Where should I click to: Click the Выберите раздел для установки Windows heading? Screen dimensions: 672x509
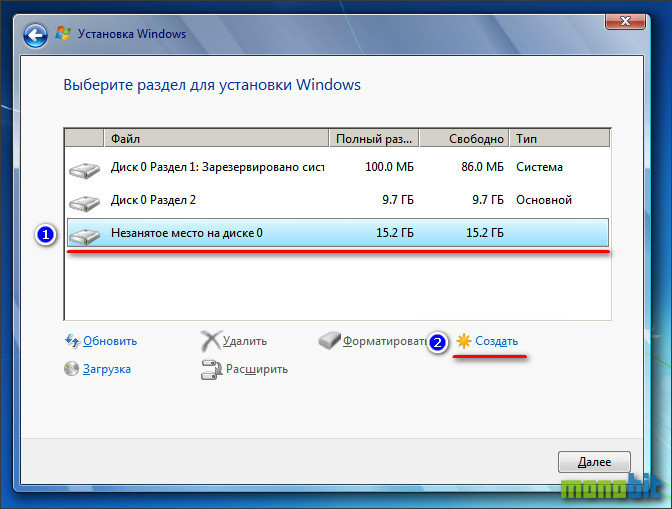pos(212,85)
